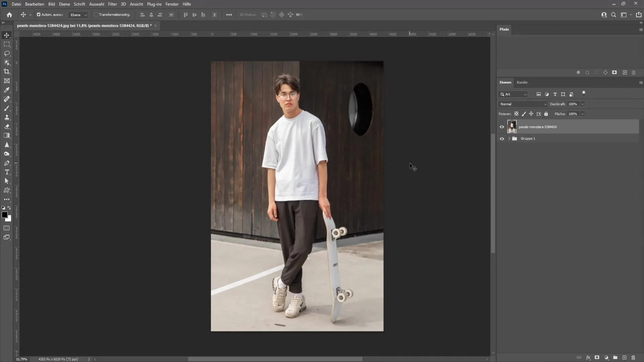Select the Gradient tool

tap(7, 136)
